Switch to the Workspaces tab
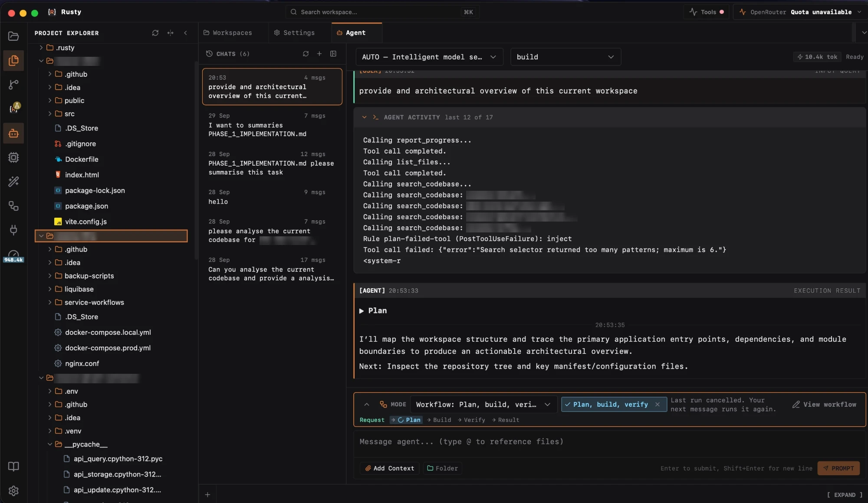The height and width of the screenshot is (503, 868). [x=228, y=33]
